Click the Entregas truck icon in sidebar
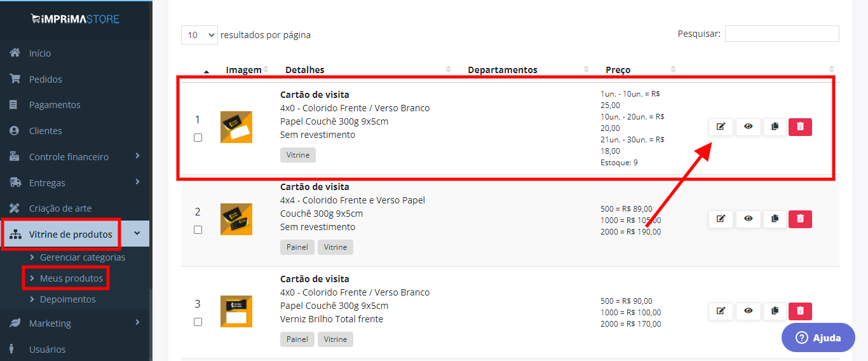This screenshot has width=868, height=361. [x=15, y=182]
